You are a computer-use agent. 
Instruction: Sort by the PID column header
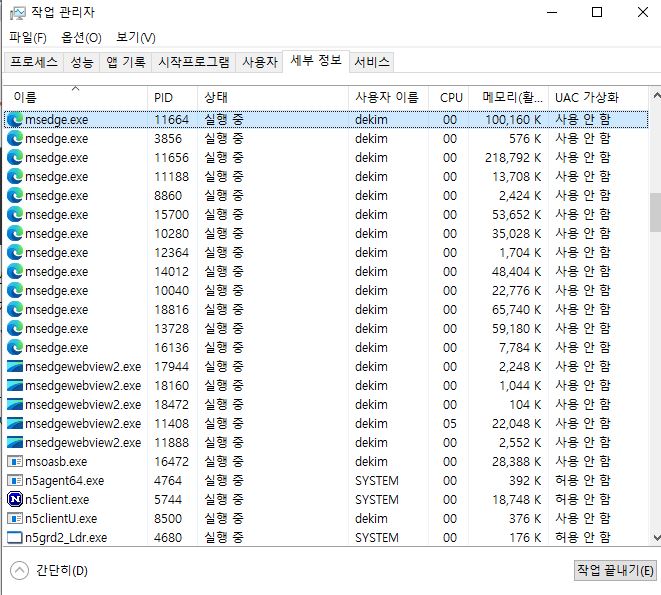click(x=172, y=97)
